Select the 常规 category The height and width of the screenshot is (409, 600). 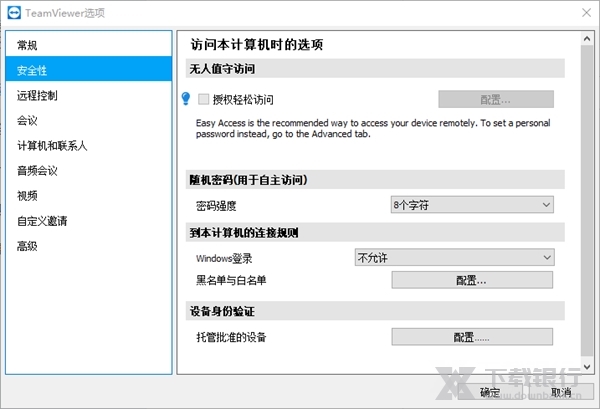coord(89,45)
